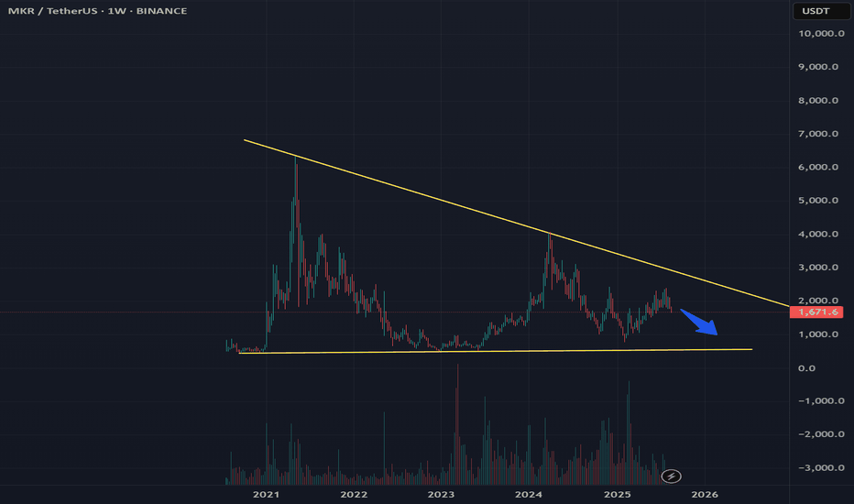Click the 2022 time axis label
854x504 pixels.
(x=354, y=495)
